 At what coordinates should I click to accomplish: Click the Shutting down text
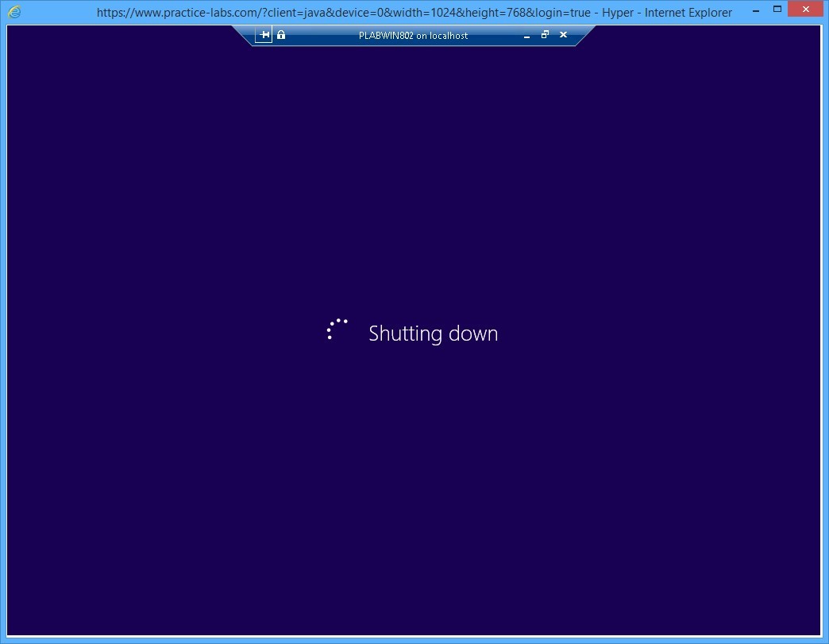[433, 334]
